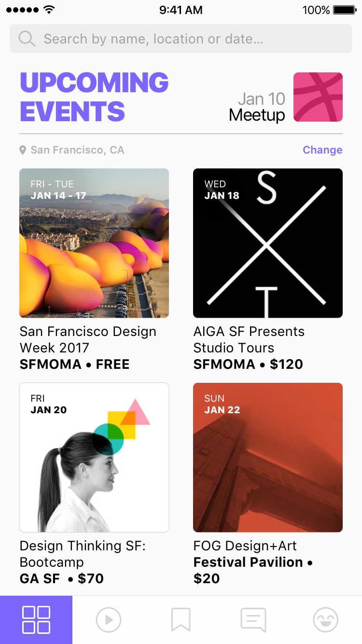The height and width of the screenshot is (644, 362).
Task: Open San Francisco Design Week thumbnail
Action: [x=94, y=243]
